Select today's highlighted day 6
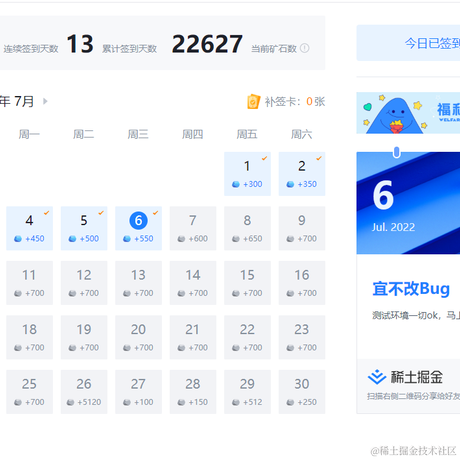Screen dimensions: 460x460 pos(139,228)
